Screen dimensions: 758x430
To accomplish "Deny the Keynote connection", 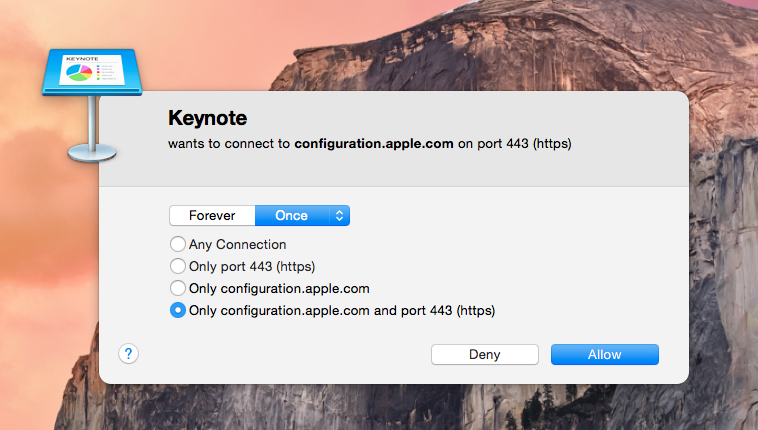I will [x=485, y=355].
